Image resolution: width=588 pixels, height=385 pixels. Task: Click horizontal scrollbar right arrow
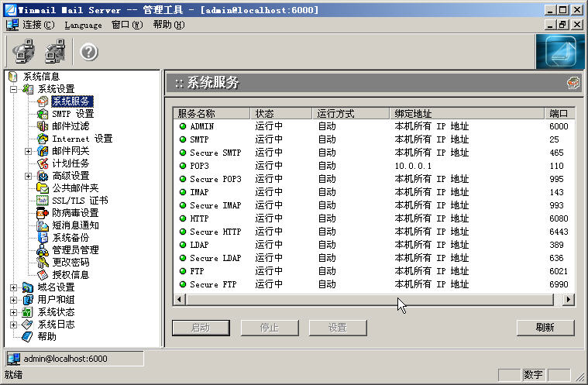click(568, 299)
